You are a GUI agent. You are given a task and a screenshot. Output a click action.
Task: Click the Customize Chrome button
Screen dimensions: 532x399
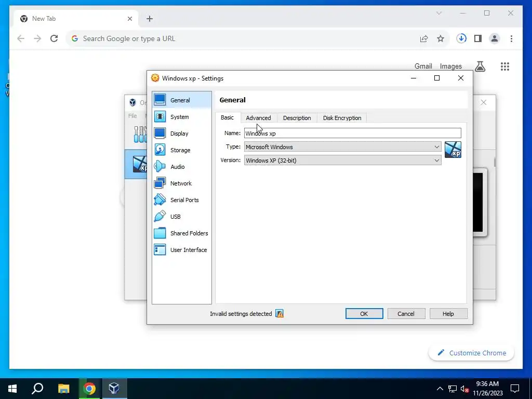[x=472, y=353]
